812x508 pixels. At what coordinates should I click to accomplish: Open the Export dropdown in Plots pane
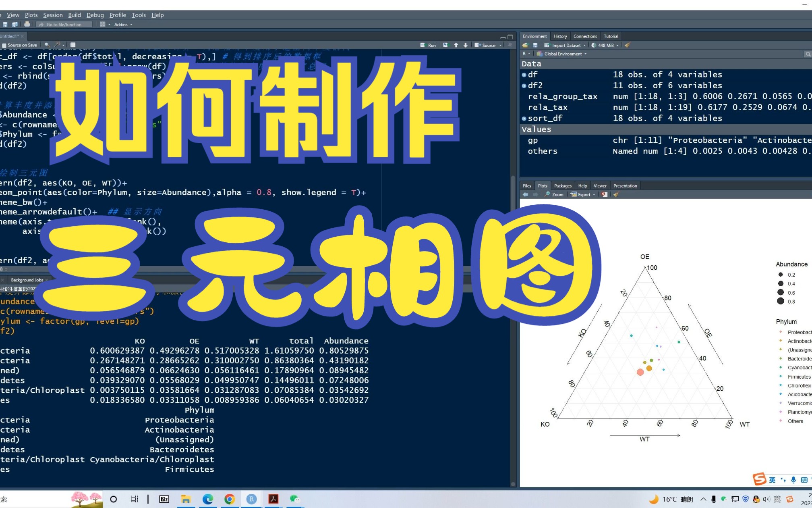pyautogui.click(x=583, y=194)
